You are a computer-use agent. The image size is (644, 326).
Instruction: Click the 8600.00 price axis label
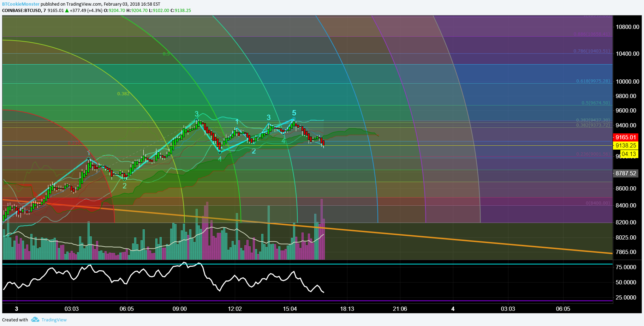(626, 188)
